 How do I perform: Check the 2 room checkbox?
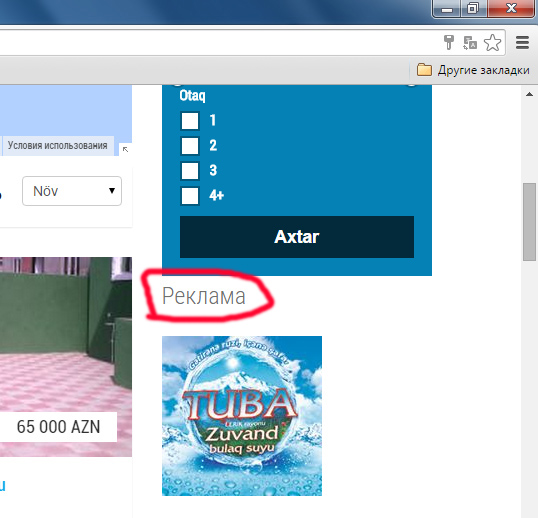pos(190,146)
